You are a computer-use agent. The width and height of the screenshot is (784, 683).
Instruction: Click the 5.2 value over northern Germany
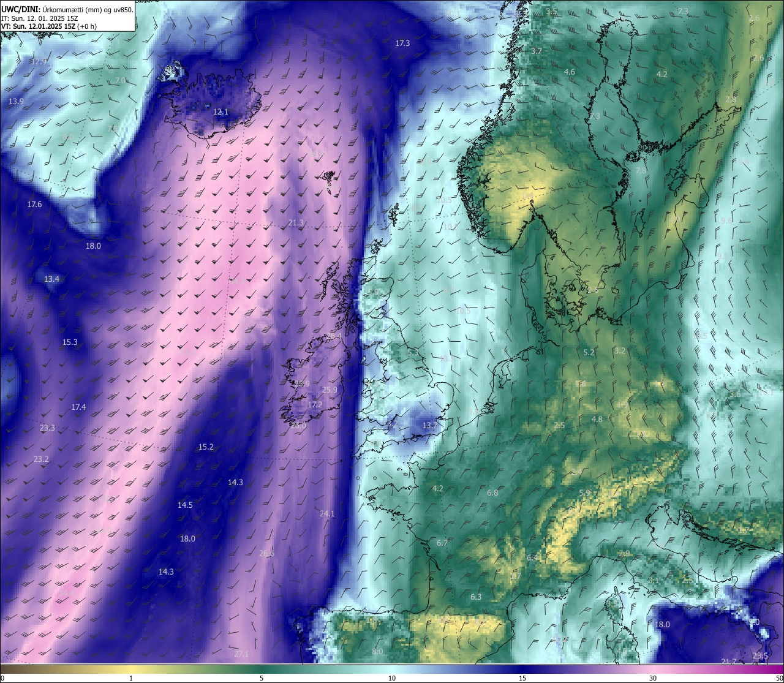589,352
